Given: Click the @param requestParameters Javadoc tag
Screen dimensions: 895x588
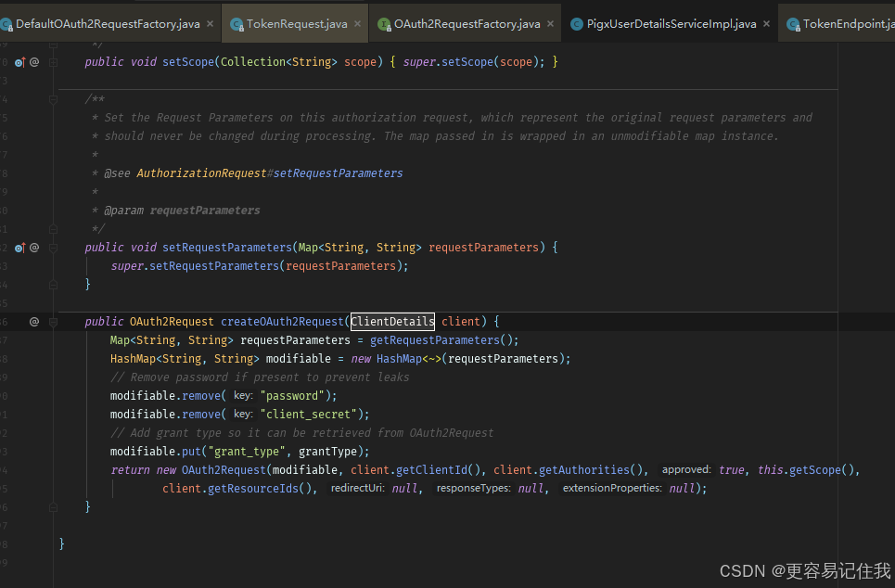Looking at the screenshot, I should click(182, 211).
